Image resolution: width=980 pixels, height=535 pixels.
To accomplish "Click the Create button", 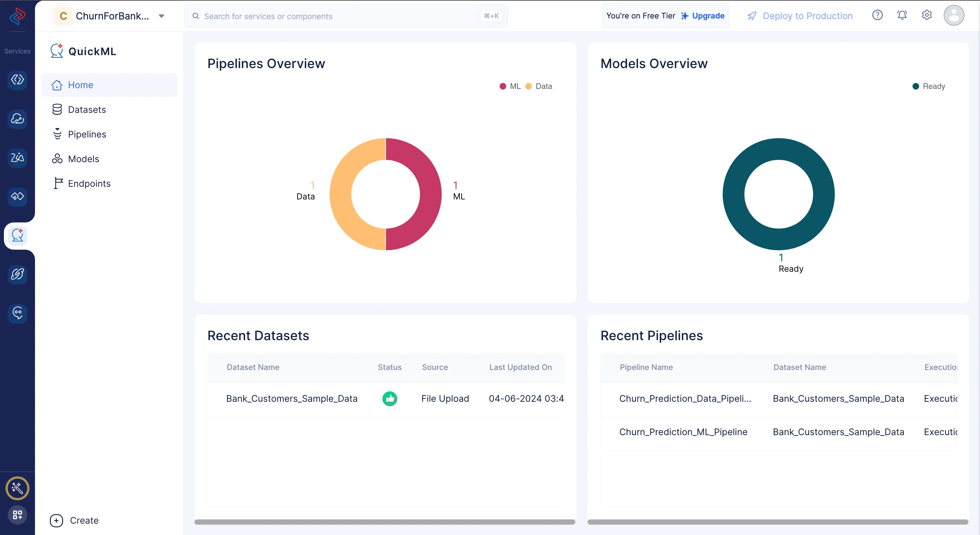I will coord(75,520).
